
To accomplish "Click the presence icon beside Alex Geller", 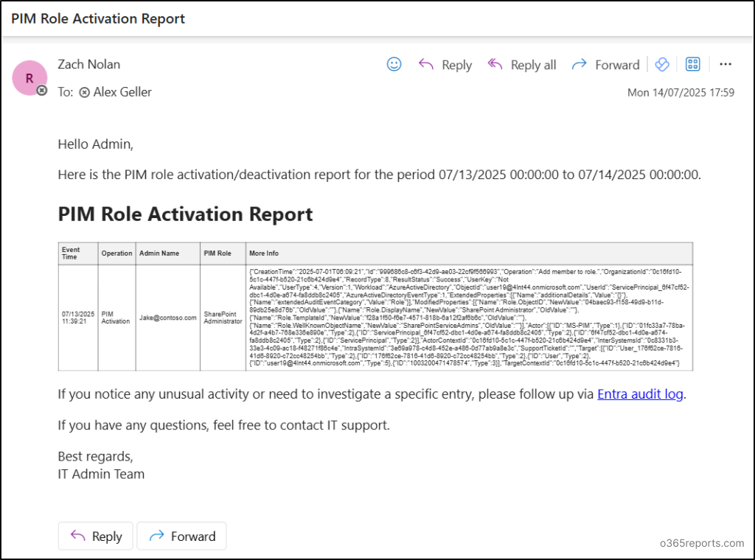I will pos(84,92).
